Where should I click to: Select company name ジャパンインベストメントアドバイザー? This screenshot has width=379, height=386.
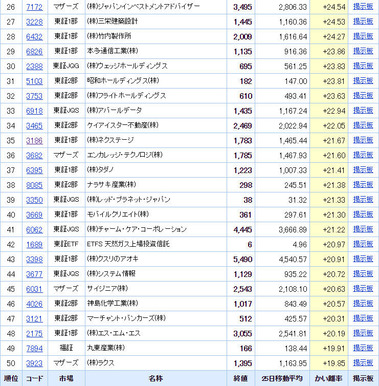143,7
